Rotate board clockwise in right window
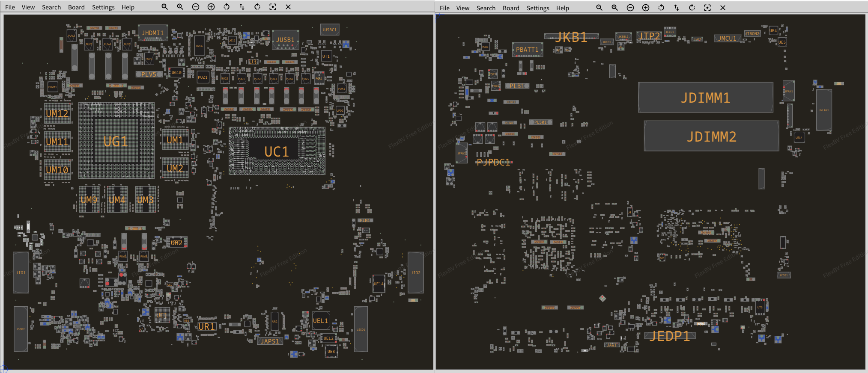This screenshot has width=868, height=373. pos(692,8)
